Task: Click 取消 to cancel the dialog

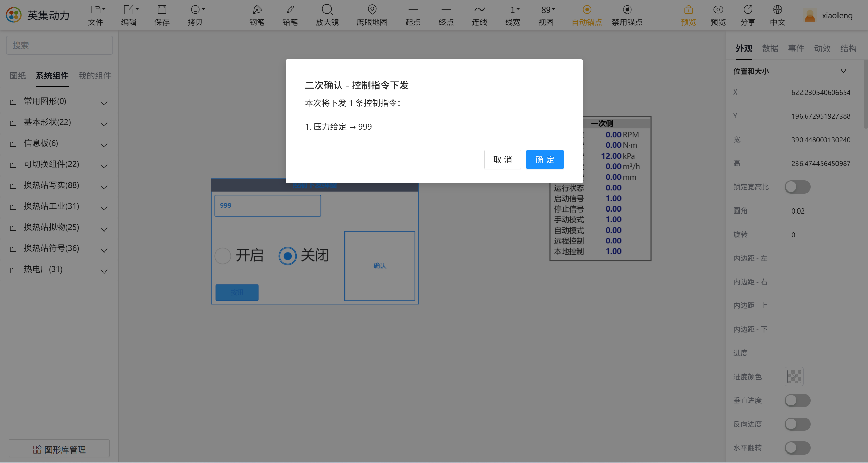Action: [x=502, y=160]
